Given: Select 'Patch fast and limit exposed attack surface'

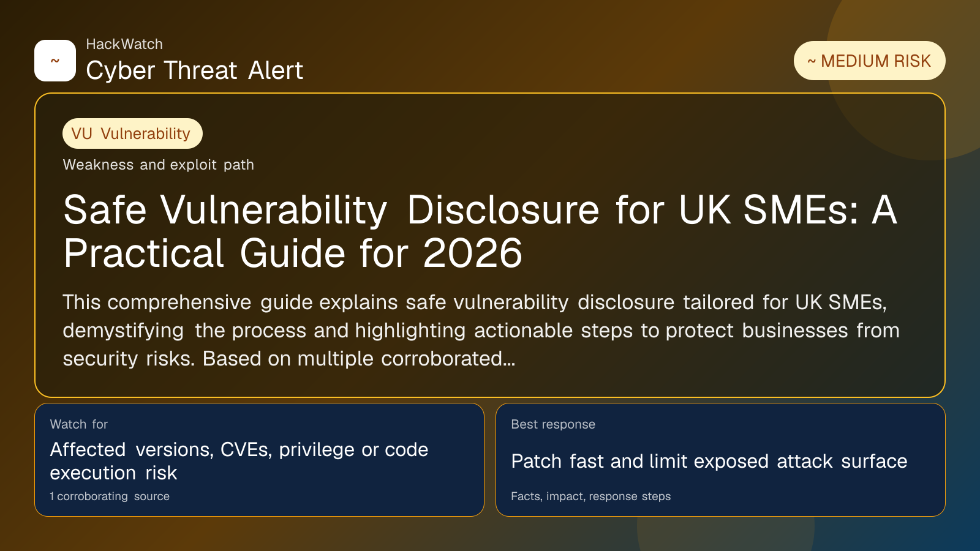Looking at the screenshot, I should point(709,461).
